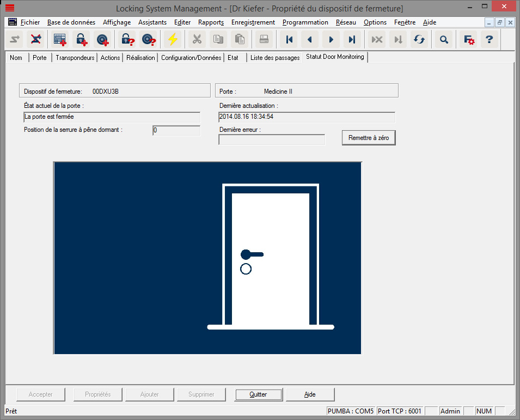Click the Dernière erreur input field
This screenshot has width=520, height=420.
pos(272,140)
